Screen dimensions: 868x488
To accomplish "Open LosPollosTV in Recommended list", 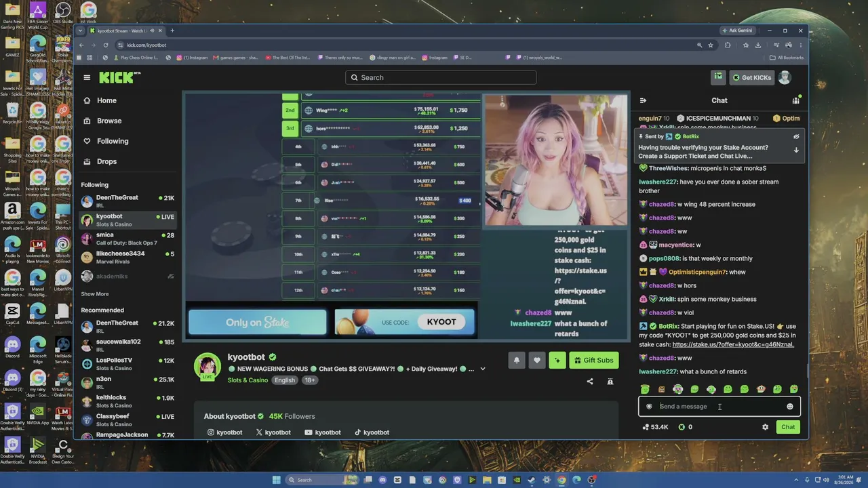I will click(x=127, y=364).
